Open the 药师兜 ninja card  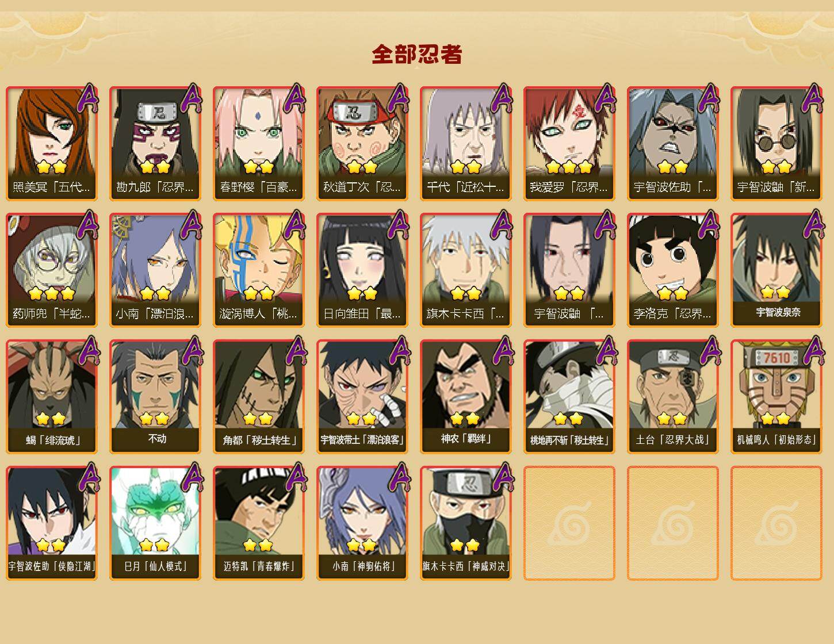[52, 270]
